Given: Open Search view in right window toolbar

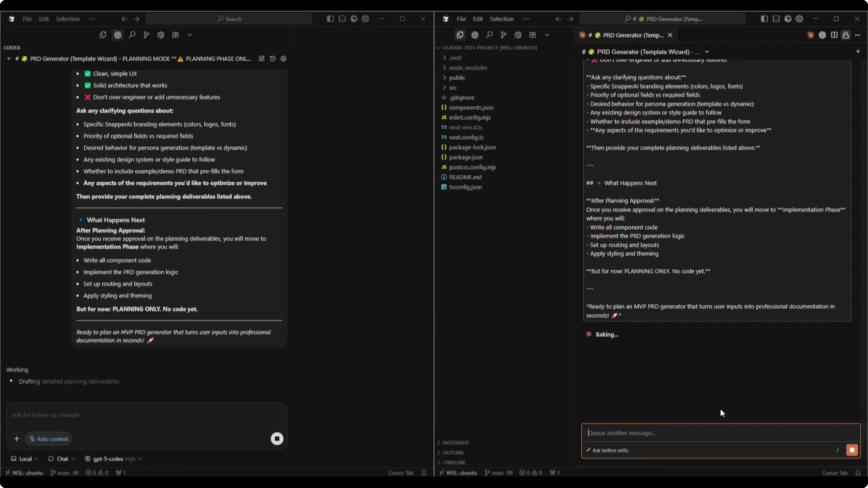Looking at the screenshot, I should point(489,35).
